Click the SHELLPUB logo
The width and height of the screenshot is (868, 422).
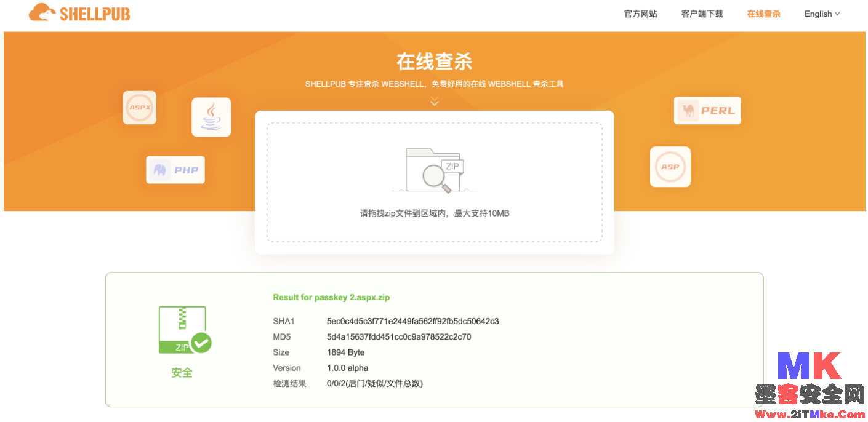point(79,13)
